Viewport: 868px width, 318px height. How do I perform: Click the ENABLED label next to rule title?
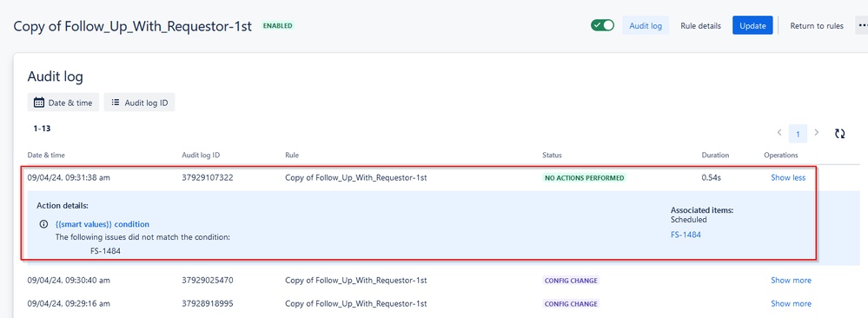coord(277,25)
